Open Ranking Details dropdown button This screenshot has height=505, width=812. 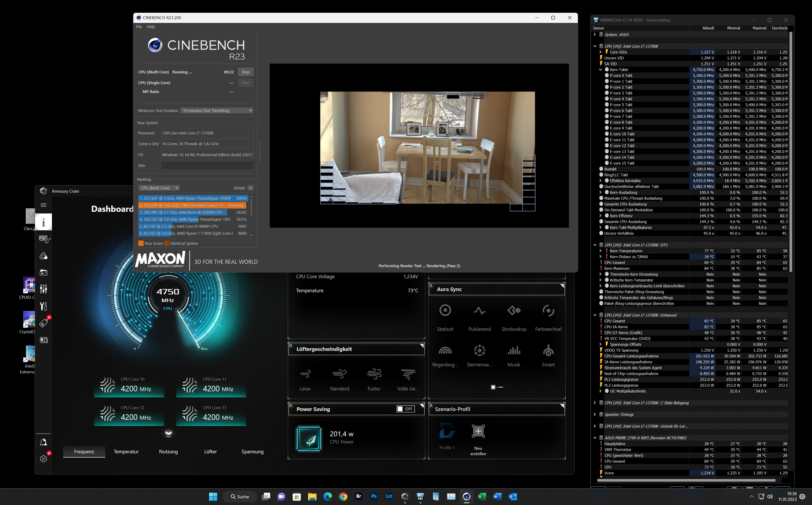[251, 188]
